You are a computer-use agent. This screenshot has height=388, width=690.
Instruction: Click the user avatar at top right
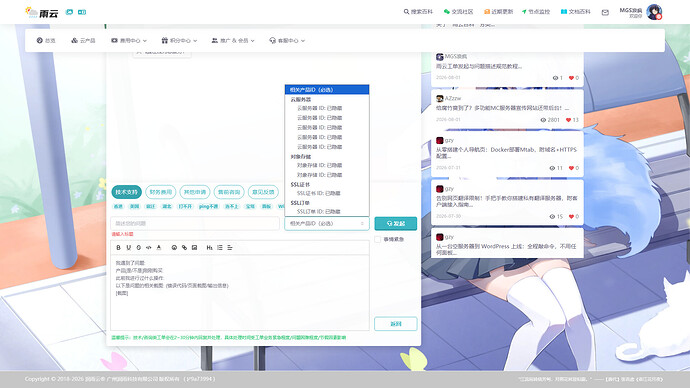654,12
